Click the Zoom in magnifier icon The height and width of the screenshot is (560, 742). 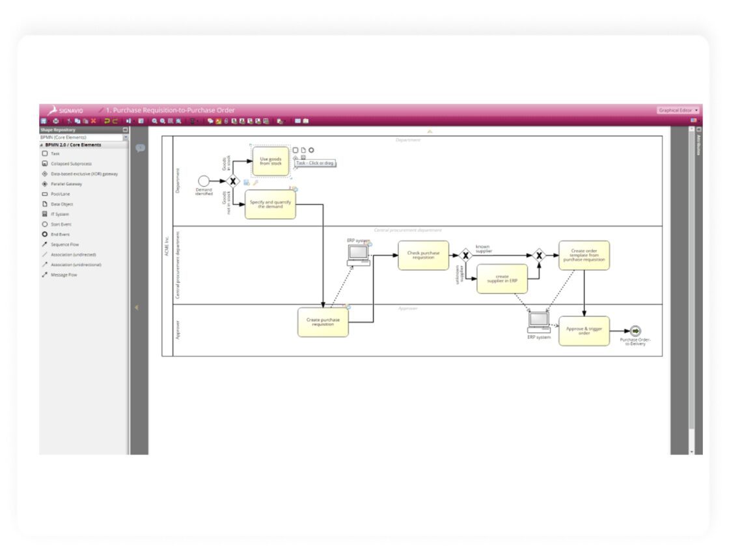[x=155, y=121]
